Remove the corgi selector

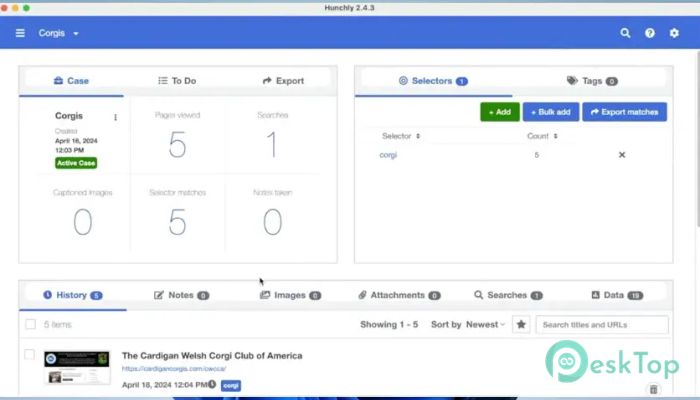pyautogui.click(x=621, y=155)
